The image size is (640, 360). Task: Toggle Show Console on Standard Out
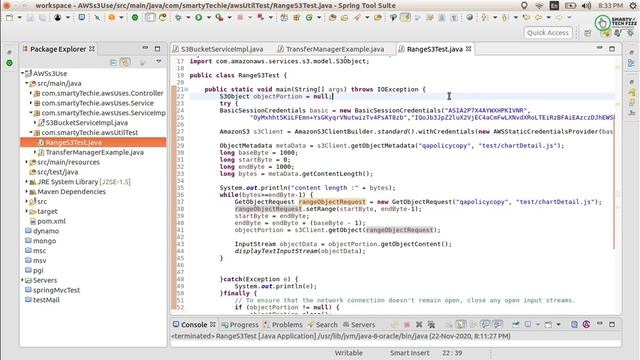click(485, 324)
